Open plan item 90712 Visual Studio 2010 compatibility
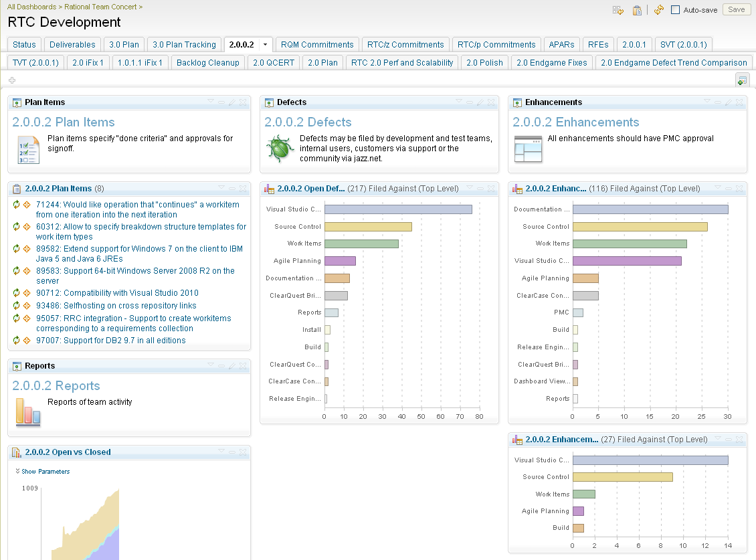The width and height of the screenshot is (756, 560). point(117,293)
